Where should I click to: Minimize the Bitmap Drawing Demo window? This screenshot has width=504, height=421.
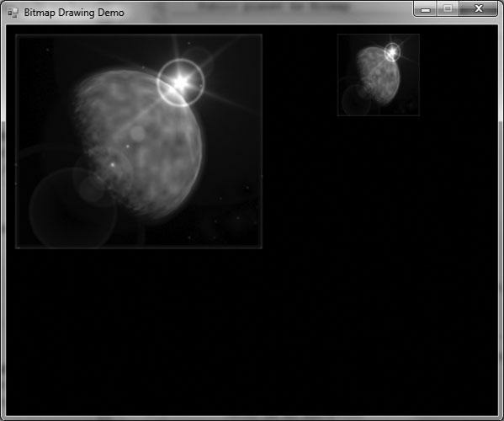(425, 8)
